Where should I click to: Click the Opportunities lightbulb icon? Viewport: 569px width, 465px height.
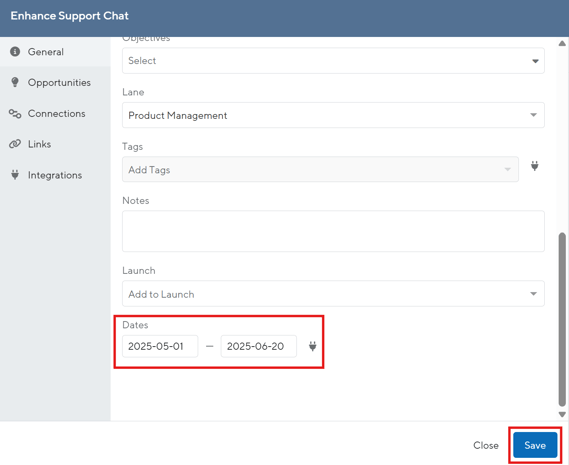[x=15, y=82]
